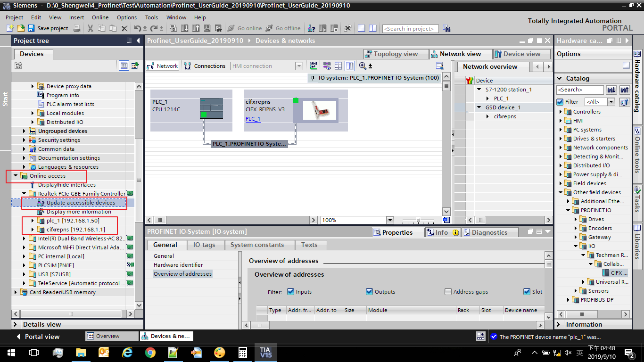Open the HMI connection dropdown
This screenshot has width=644, height=362.
299,66
